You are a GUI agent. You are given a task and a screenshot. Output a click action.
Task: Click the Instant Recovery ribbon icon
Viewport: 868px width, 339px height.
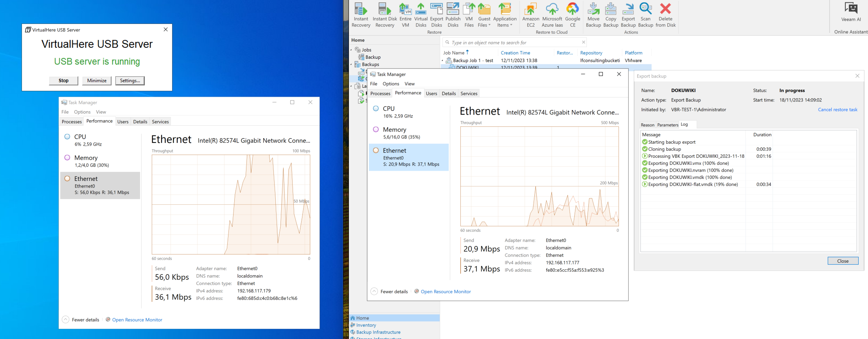[361, 15]
